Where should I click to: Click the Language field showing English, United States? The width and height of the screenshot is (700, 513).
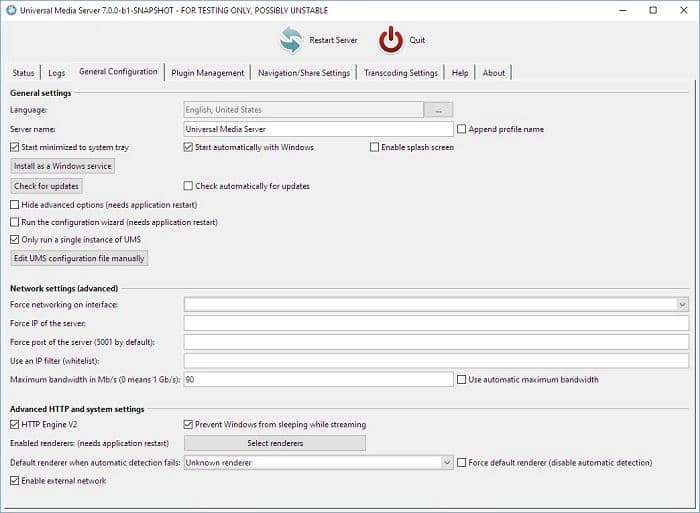304,110
